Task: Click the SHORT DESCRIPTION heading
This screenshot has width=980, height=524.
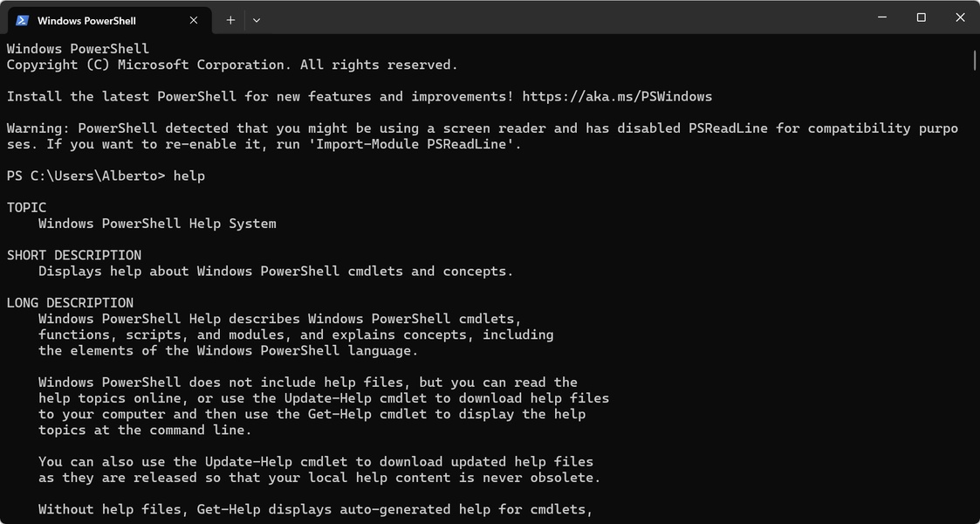Action: [x=74, y=255]
